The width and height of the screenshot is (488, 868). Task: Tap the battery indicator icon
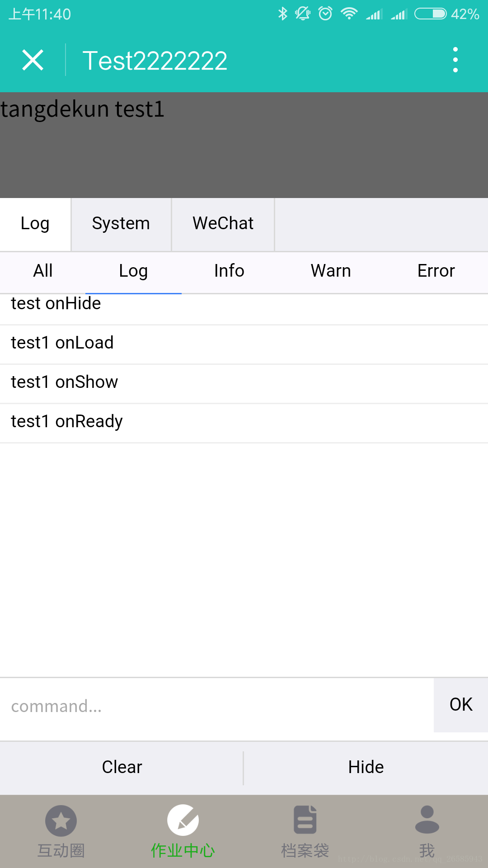click(430, 14)
